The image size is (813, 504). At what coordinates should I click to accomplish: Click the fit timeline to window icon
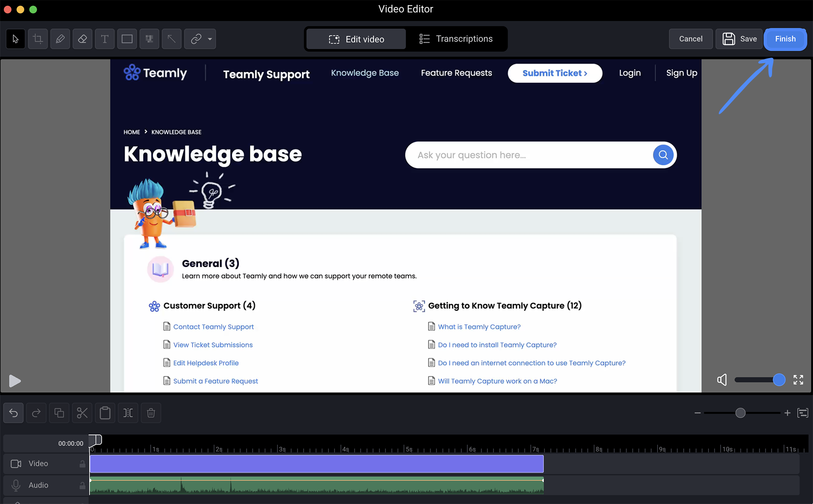803,413
